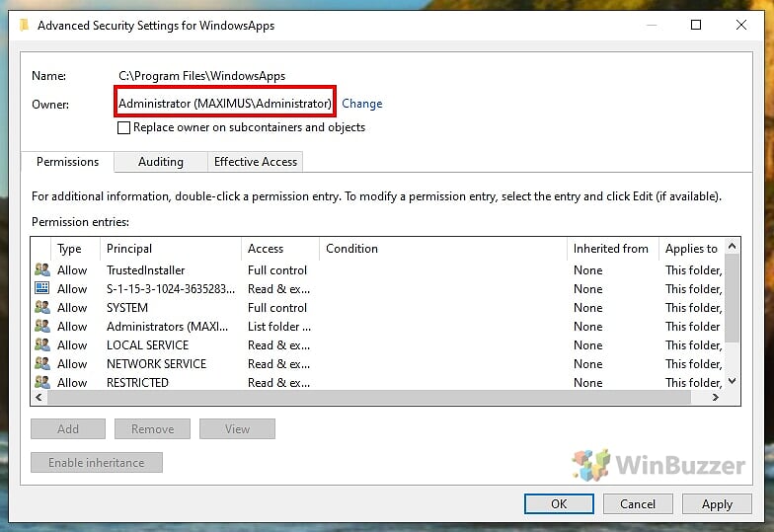Sort by the Applies to column header
The width and height of the screenshot is (774, 532).
tap(691, 249)
